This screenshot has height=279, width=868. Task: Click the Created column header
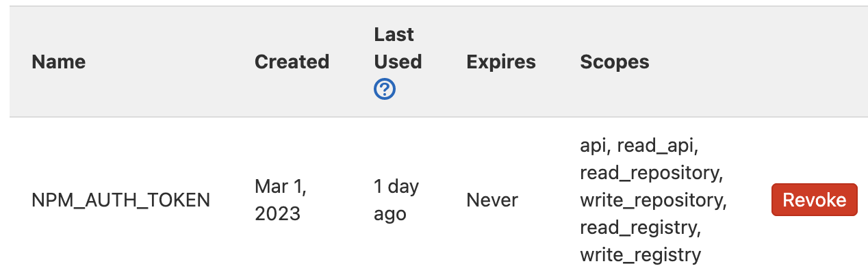[292, 62]
